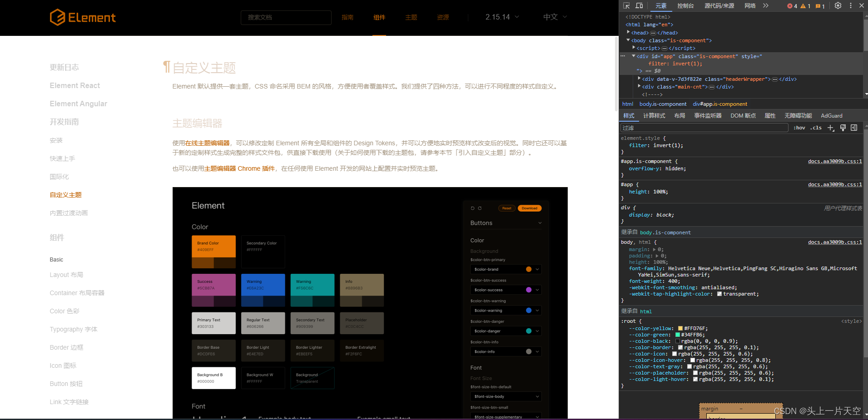Expand the ellipsis badge inside headerWrapper div
The image size is (868, 420).
point(775,79)
